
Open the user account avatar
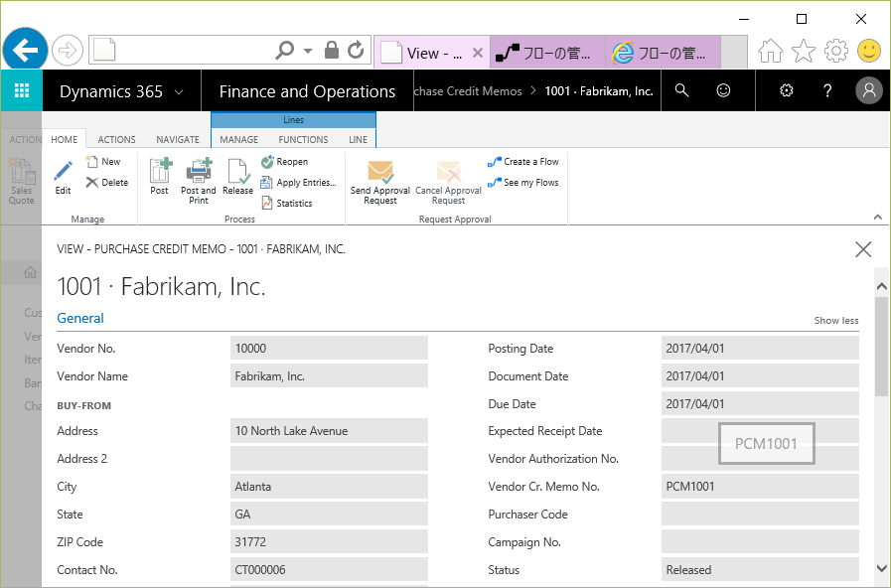pyautogui.click(x=869, y=90)
